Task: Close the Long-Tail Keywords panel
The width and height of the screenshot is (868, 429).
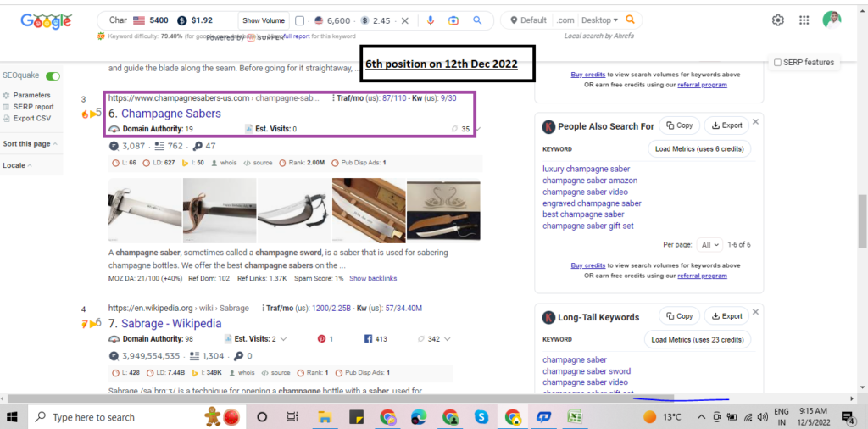Action: [x=755, y=311]
